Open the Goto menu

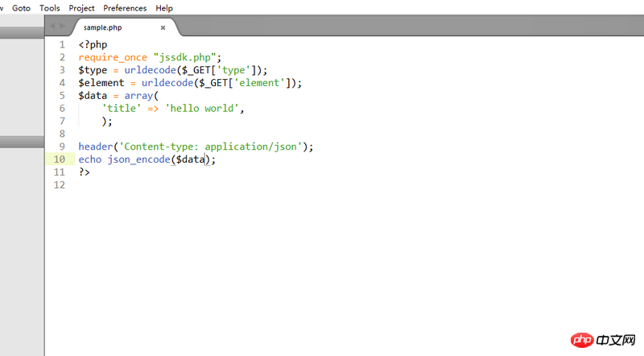[22, 8]
